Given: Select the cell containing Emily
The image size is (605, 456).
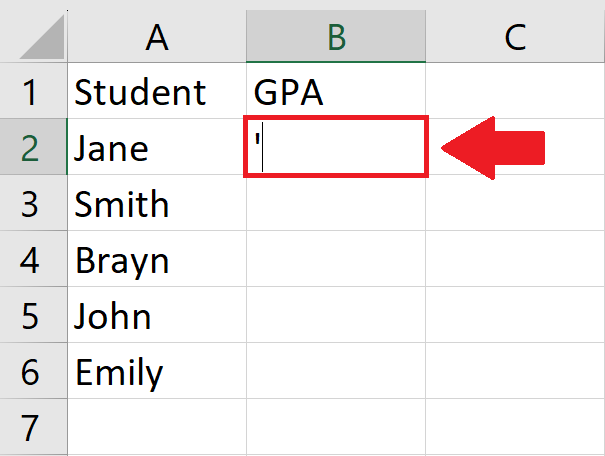Looking at the screenshot, I should [x=157, y=370].
